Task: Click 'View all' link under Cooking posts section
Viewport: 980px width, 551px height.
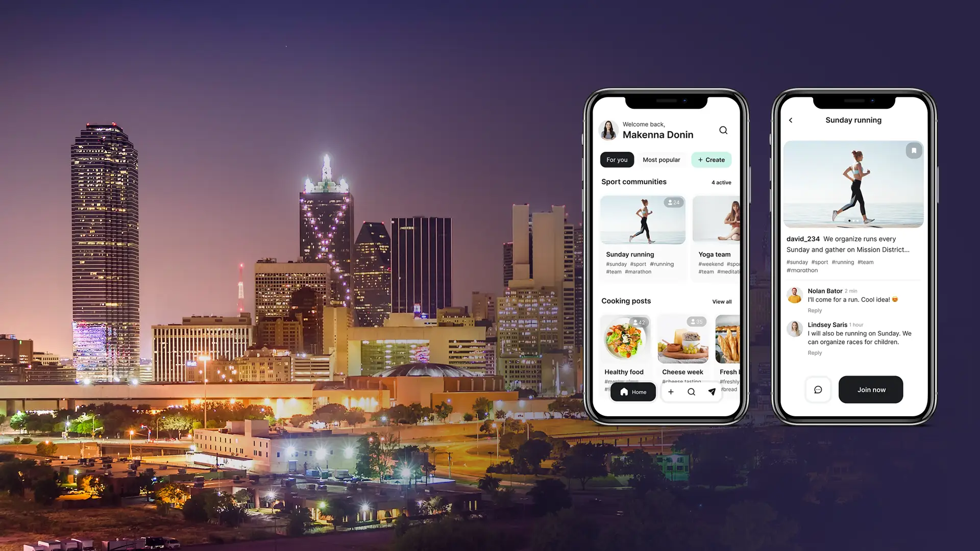Action: (x=722, y=302)
